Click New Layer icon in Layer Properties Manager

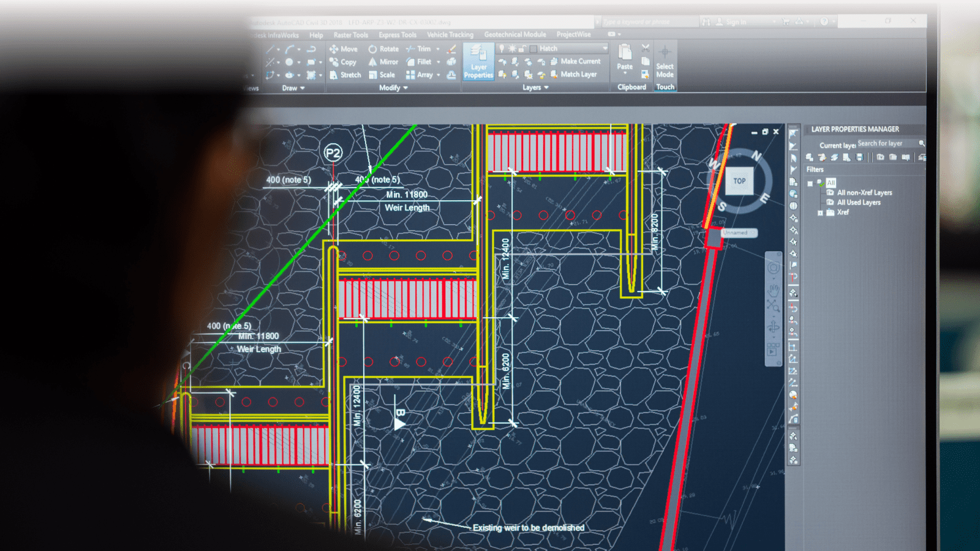tap(810, 157)
